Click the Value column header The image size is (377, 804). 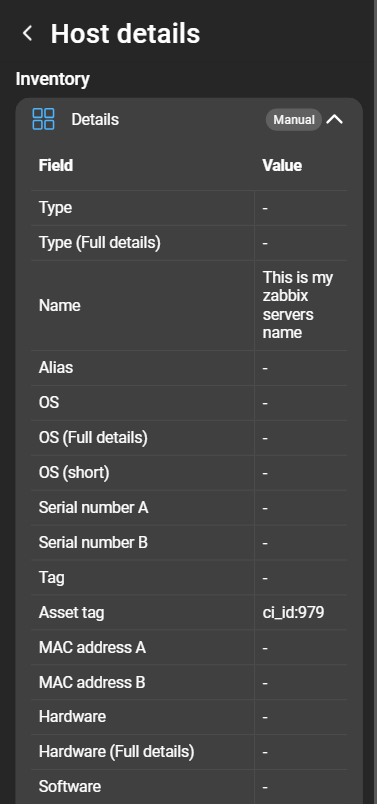point(282,165)
